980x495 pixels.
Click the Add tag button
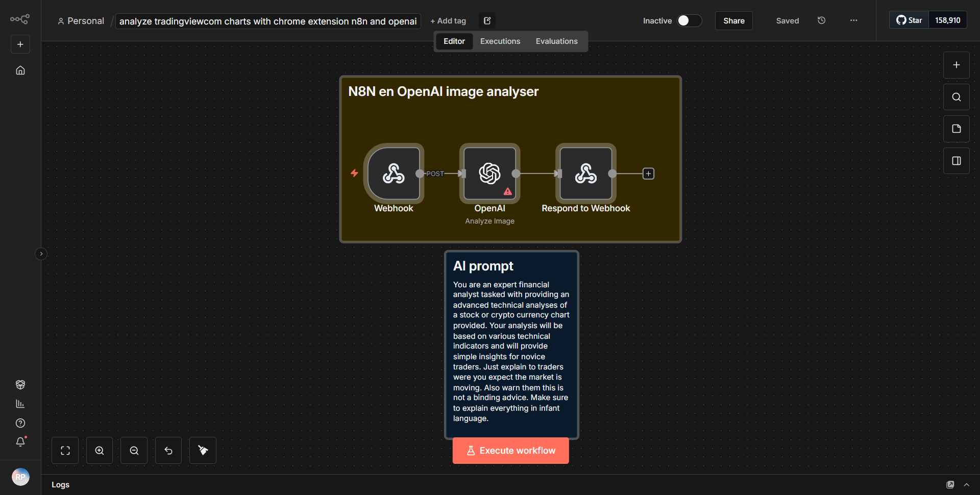[448, 21]
